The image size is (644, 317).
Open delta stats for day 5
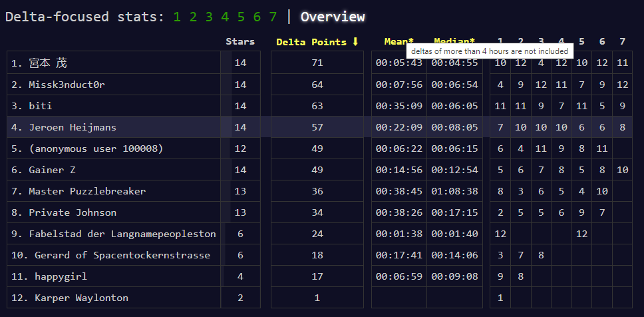[x=241, y=17]
